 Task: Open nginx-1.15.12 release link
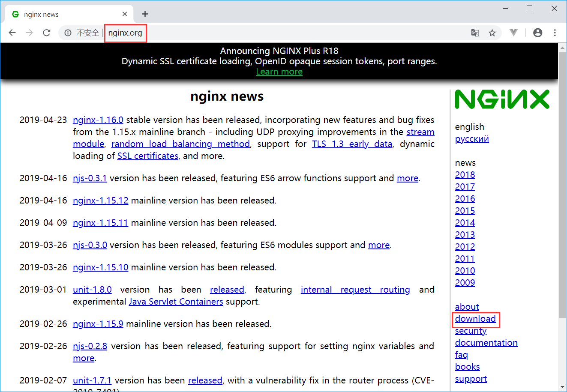[x=101, y=200]
